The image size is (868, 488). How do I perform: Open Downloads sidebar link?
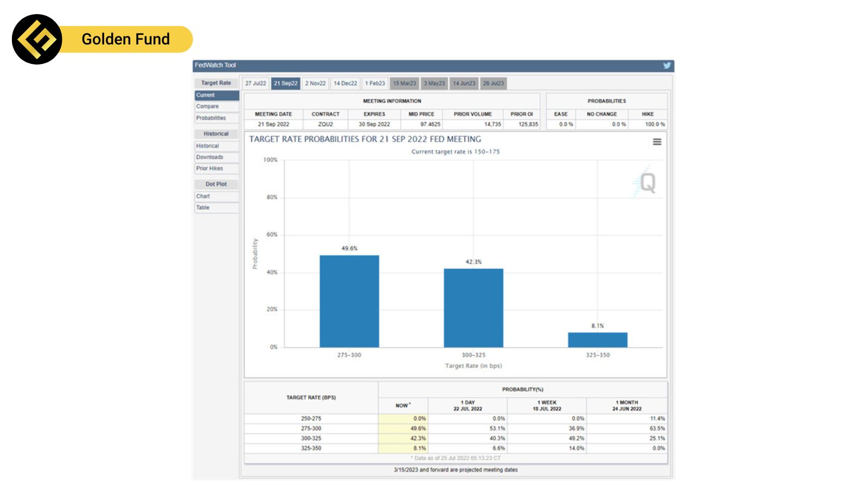[x=216, y=157]
